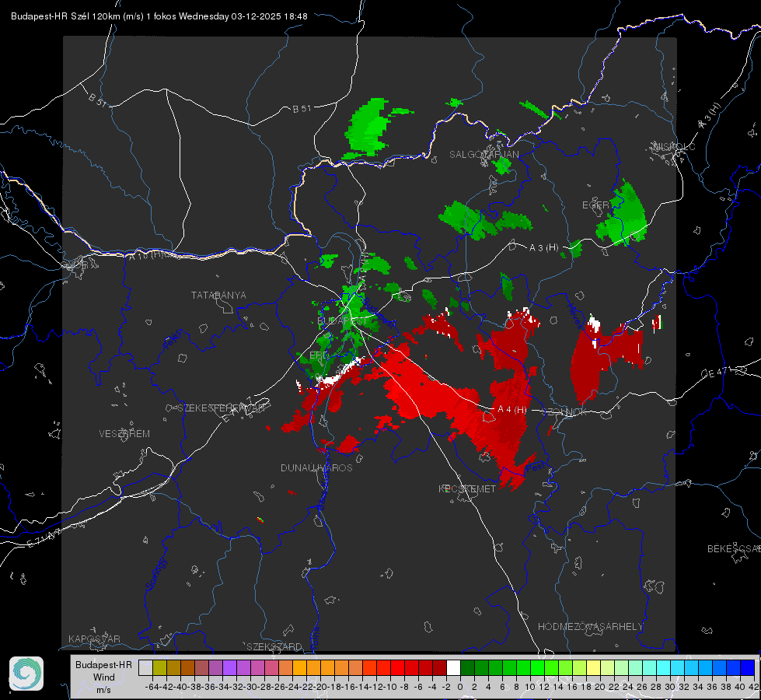Click the KECSKEMÉT city label
761x700 pixels.
pyautogui.click(x=467, y=488)
